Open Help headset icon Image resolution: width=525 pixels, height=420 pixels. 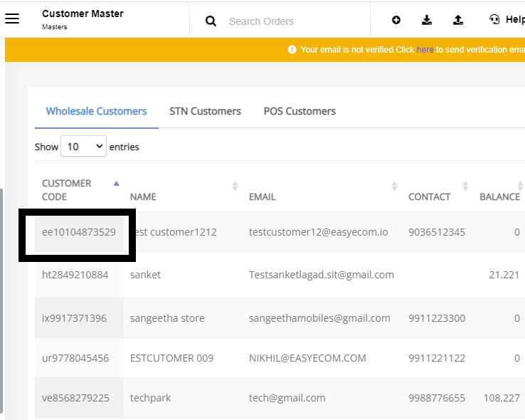tap(494, 19)
